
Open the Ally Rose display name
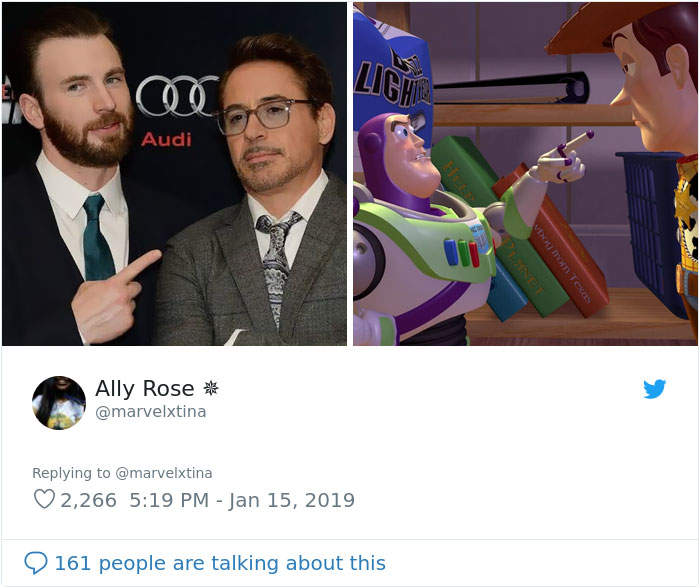(x=145, y=388)
